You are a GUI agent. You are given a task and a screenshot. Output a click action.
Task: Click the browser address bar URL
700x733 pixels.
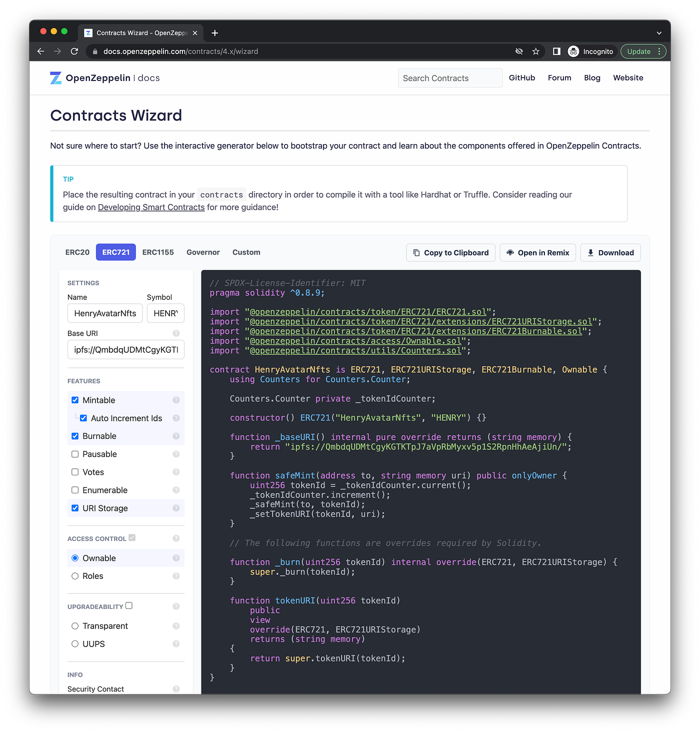click(180, 52)
